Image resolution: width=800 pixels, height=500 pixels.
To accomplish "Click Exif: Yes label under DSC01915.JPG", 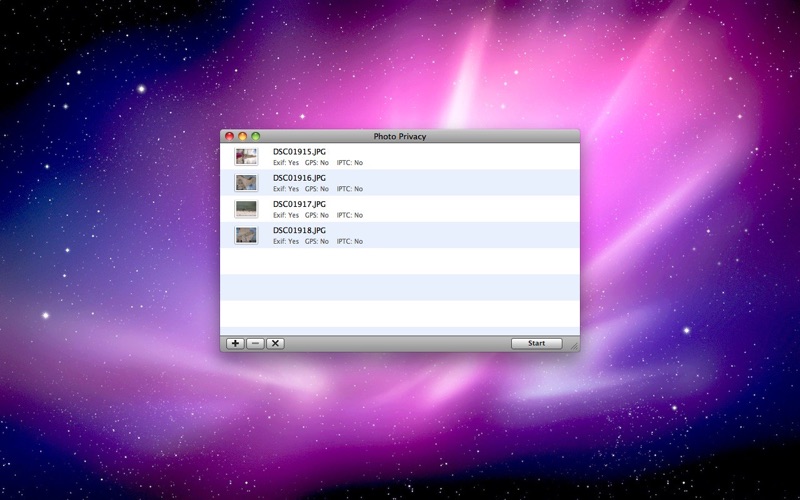I will click(x=286, y=163).
